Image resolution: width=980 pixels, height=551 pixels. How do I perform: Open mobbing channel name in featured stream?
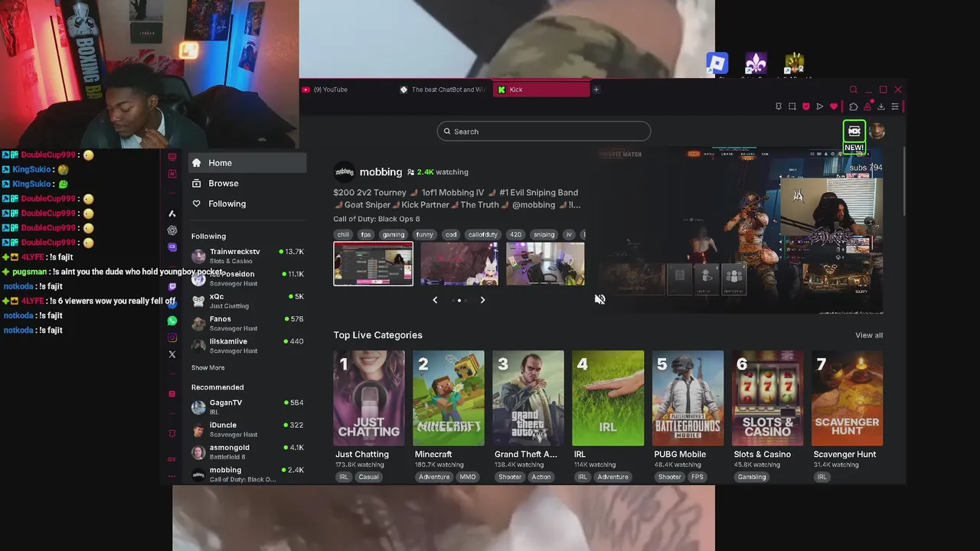pos(381,172)
